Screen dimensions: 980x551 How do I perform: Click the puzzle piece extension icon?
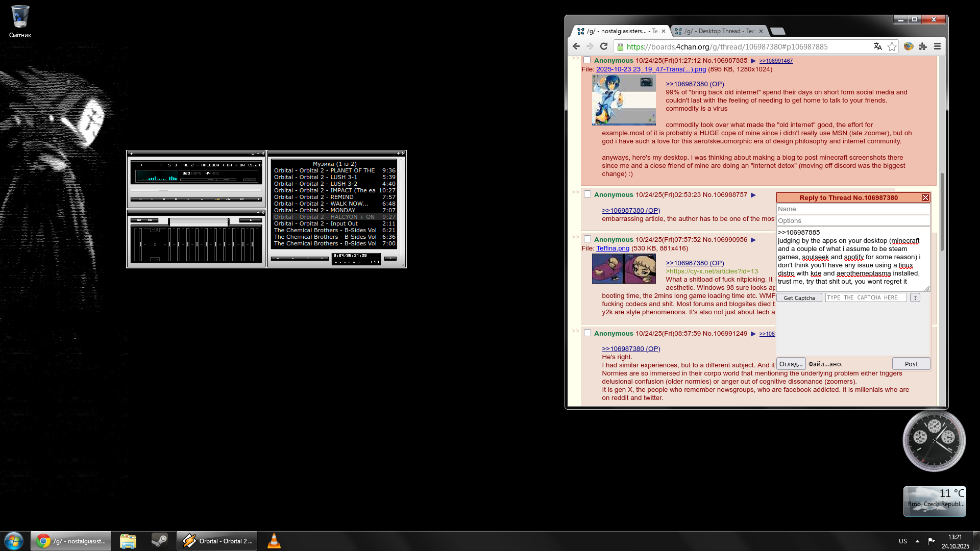tap(923, 46)
